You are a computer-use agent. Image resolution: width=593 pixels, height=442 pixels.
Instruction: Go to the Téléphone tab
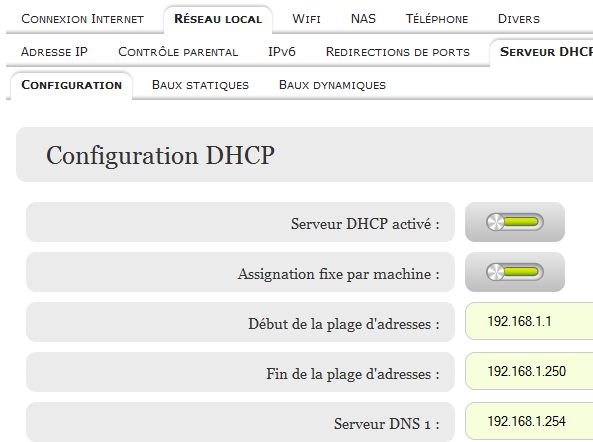point(437,19)
